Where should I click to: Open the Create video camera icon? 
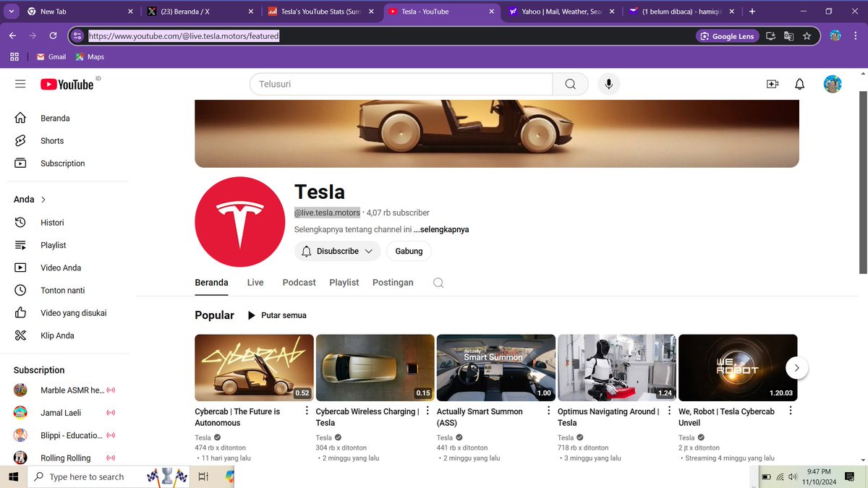click(773, 84)
